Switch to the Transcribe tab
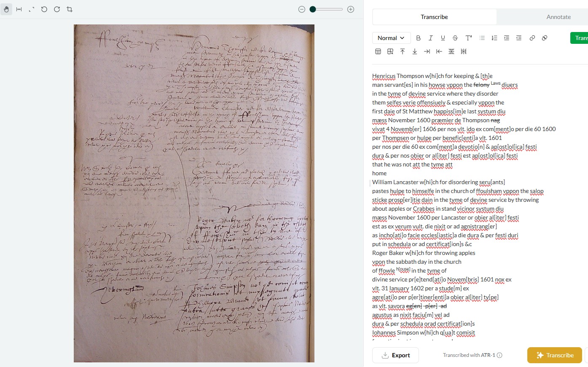Screen dimensions: 588x367 pos(434,17)
